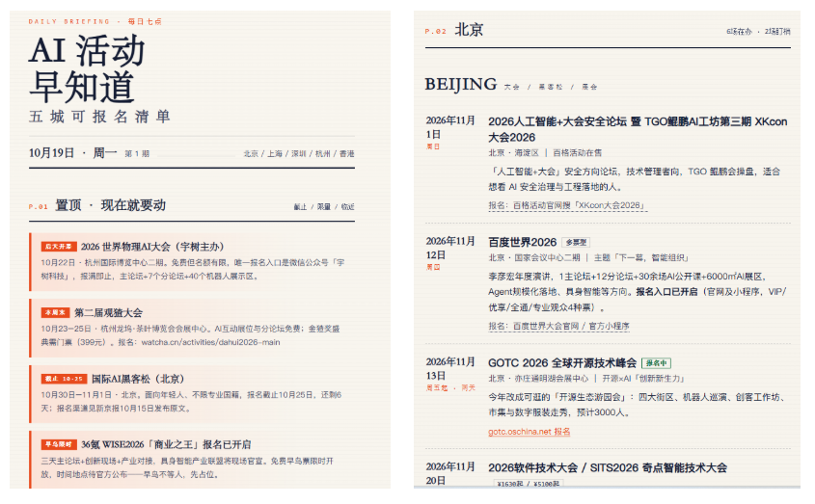Click the date 10月19日 · 周一
The width and height of the screenshot is (815, 504).
pos(72,153)
